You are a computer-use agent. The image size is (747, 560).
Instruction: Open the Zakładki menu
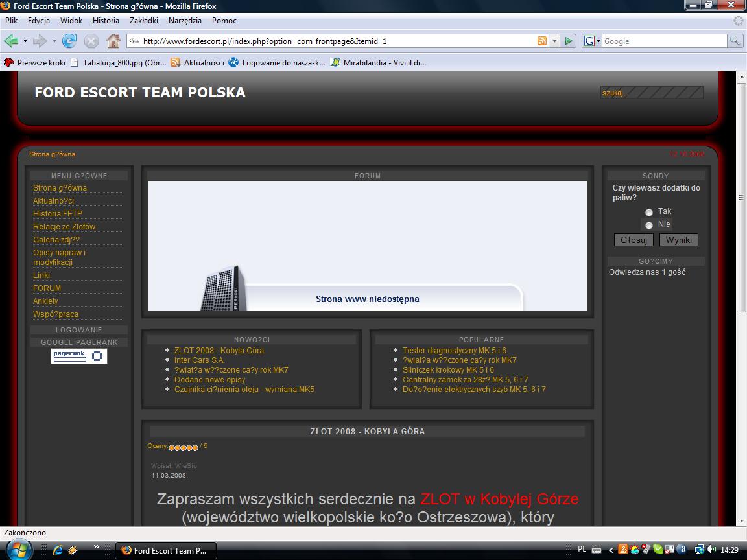(x=144, y=21)
